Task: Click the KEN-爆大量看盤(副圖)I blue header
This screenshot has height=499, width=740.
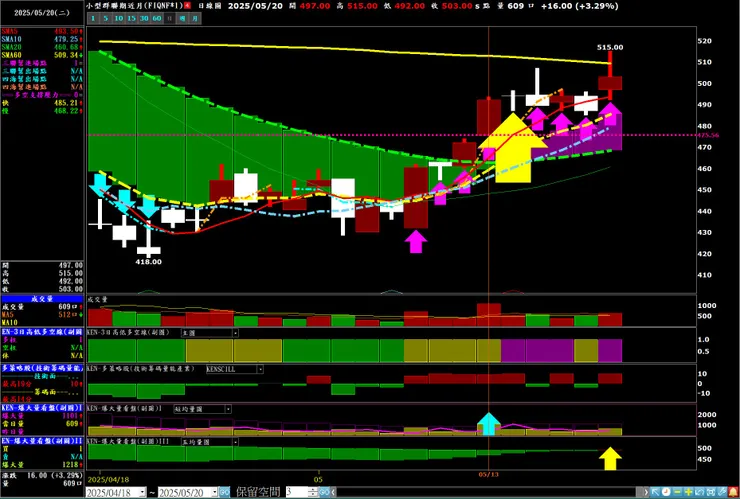Action: tap(42, 408)
